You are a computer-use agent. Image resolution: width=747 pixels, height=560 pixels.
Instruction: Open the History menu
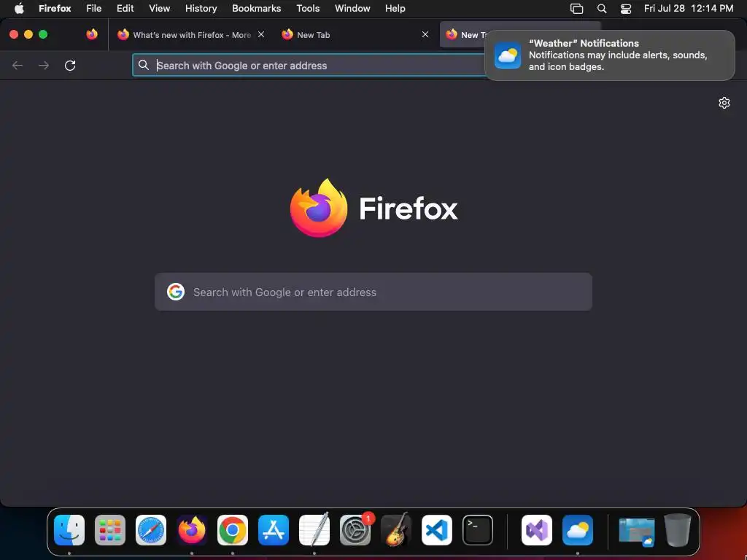pos(201,9)
